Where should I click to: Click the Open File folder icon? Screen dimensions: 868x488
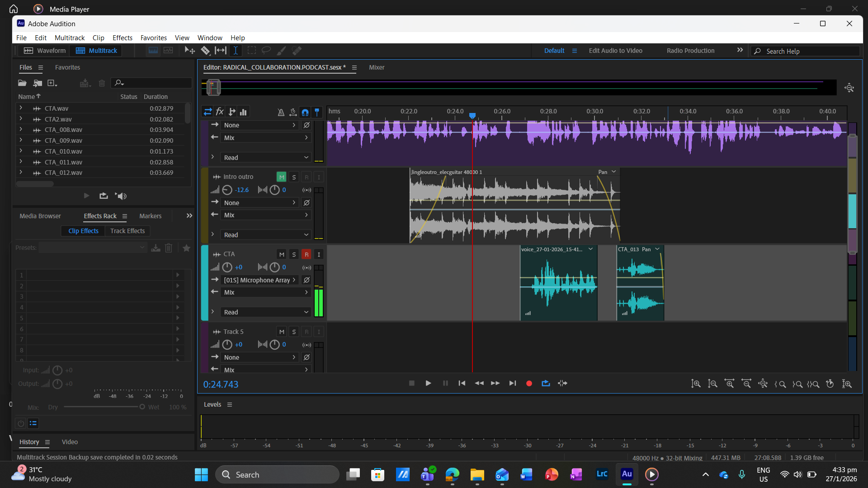click(x=22, y=83)
